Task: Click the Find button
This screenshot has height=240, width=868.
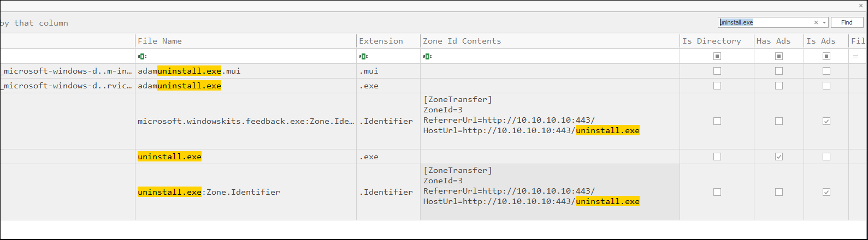Action: tap(847, 22)
